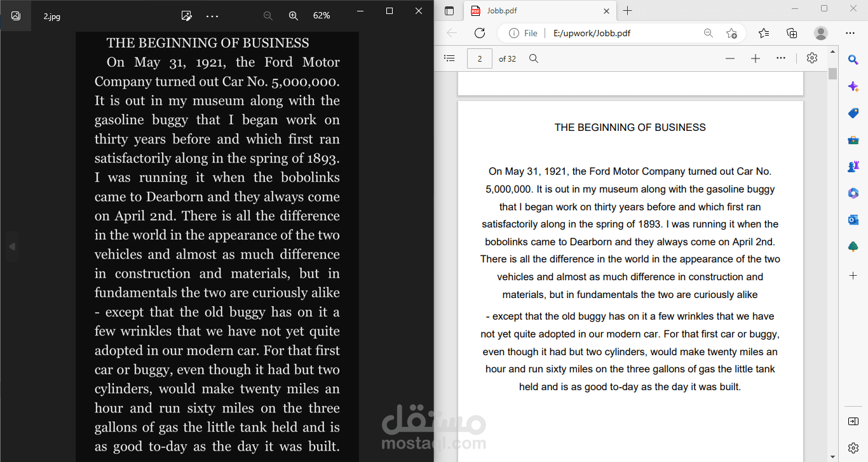Open the sidebar settings gear
Image resolution: width=868 pixels, height=462 pixels.
(853, 448)
